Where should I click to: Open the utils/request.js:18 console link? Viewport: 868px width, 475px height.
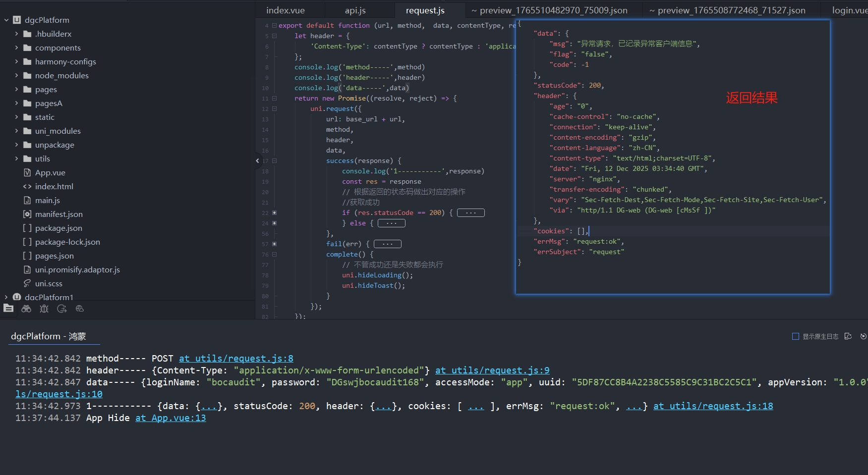pyautogui.click(x=713, y=406)
